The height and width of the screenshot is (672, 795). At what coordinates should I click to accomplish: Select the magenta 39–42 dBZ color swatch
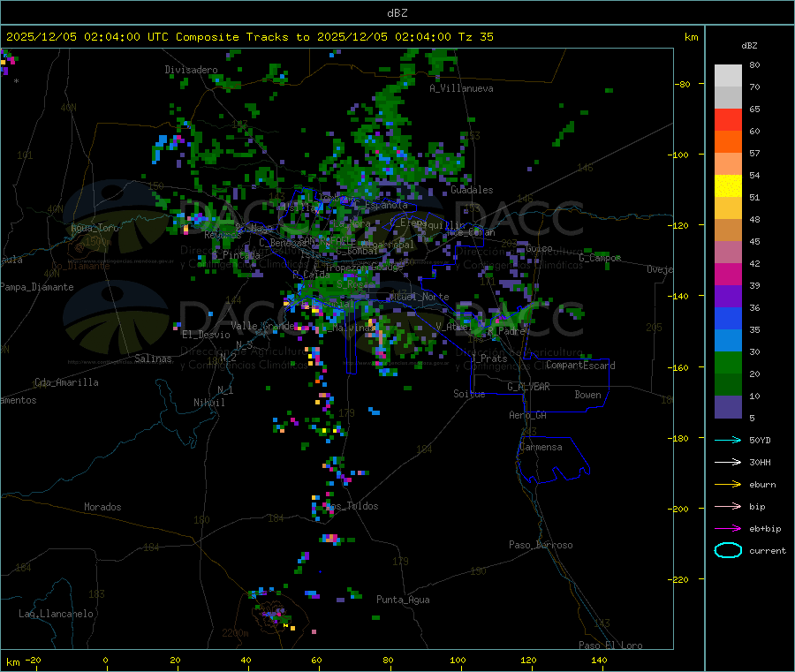pyautogui.click(x=728, y=274)
